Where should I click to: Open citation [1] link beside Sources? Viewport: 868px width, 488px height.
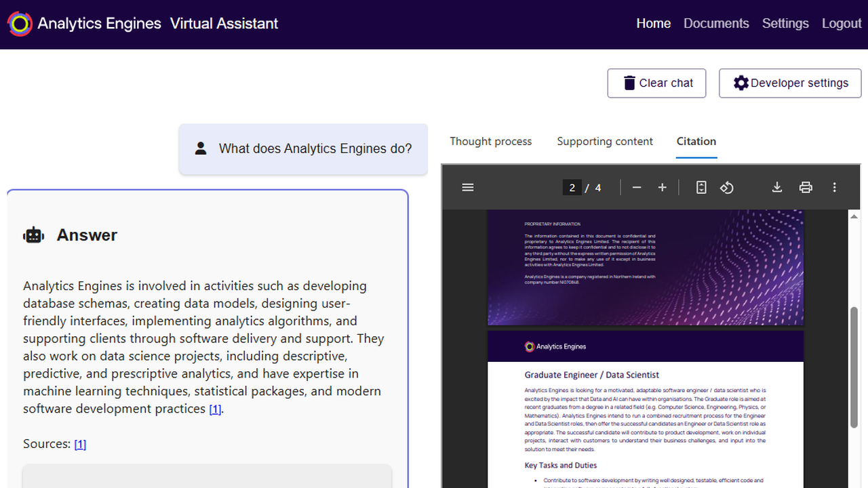click(x=80, y=445)
